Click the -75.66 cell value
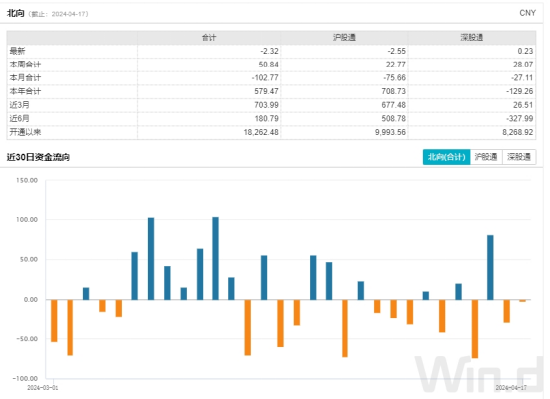The image size is (550, 399). pyautogui.click(x=394, y=77)
